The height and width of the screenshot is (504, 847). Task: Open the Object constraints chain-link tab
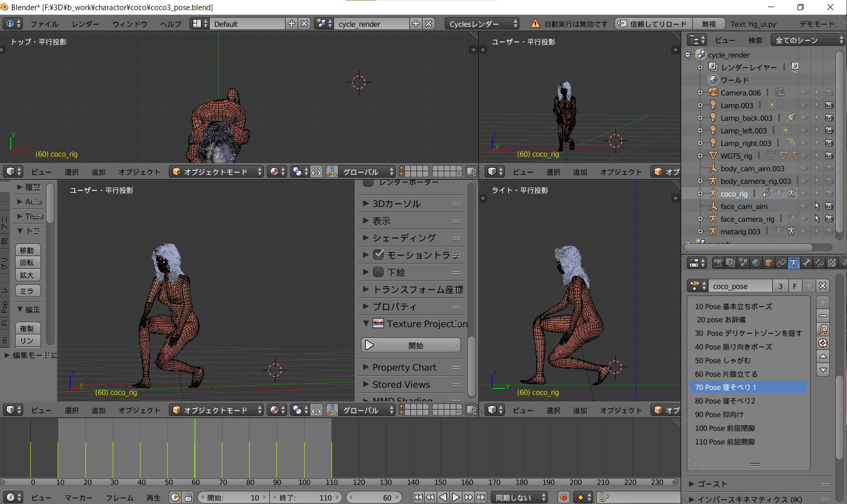[x=781, y=263]
